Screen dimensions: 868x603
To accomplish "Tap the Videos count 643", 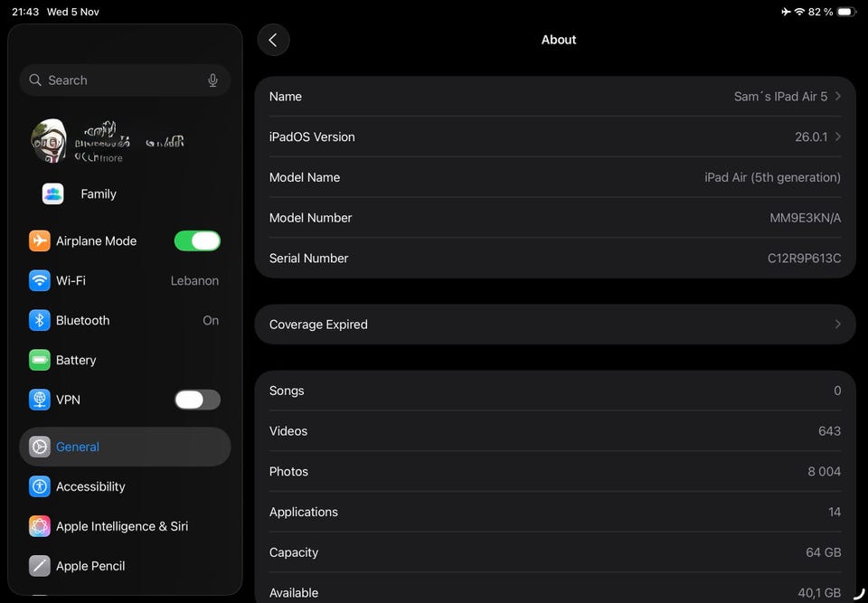I will pyautogui.click(x=829, y=431).
